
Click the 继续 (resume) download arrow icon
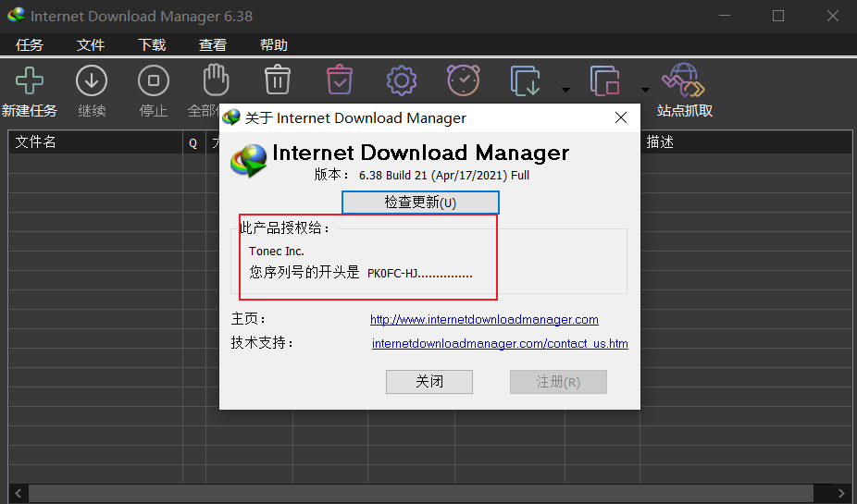92,81
